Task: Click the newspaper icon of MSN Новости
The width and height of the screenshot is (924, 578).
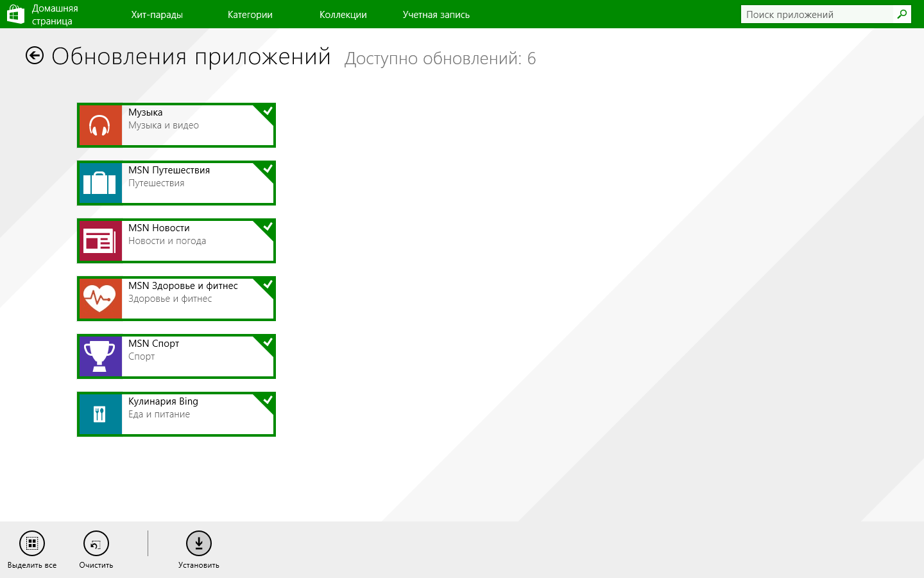Action: 99,241
